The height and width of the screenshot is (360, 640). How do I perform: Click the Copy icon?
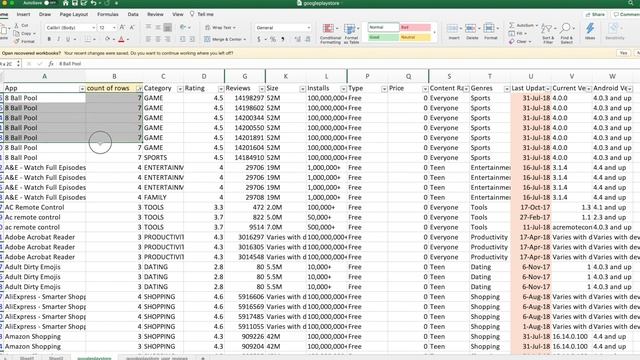(x=17, y=33)
